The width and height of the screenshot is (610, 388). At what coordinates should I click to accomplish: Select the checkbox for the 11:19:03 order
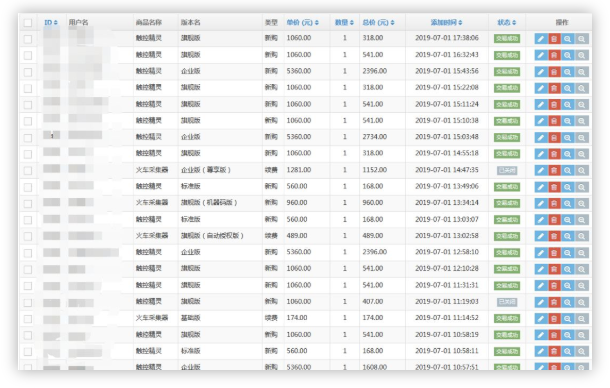(28, 302)
